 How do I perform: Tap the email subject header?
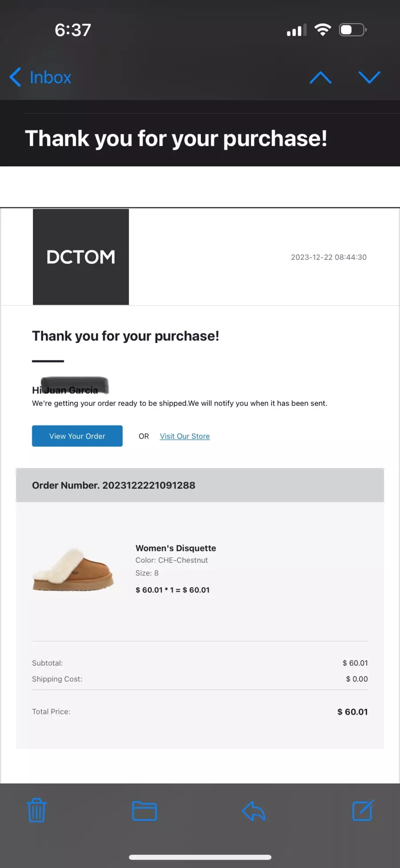point(176,138)
